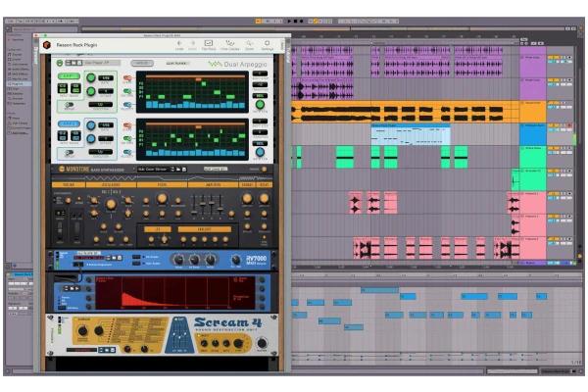Click the top value display right of ARP 1 grid

click(x=260, y=73)
